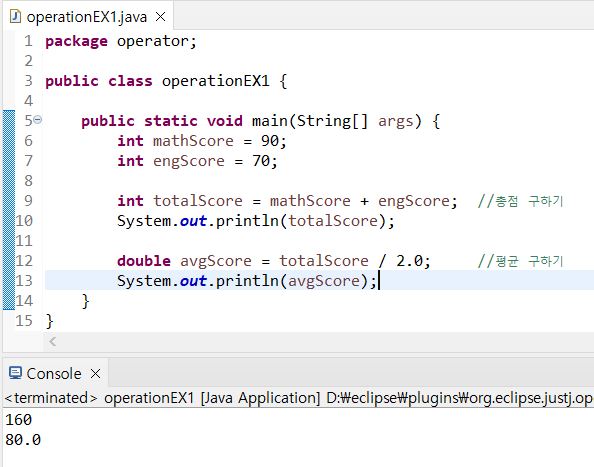The image size is (594, 467).
Task: Click the 'totalScore' declaration on line 9
Action: click(198, 201)
